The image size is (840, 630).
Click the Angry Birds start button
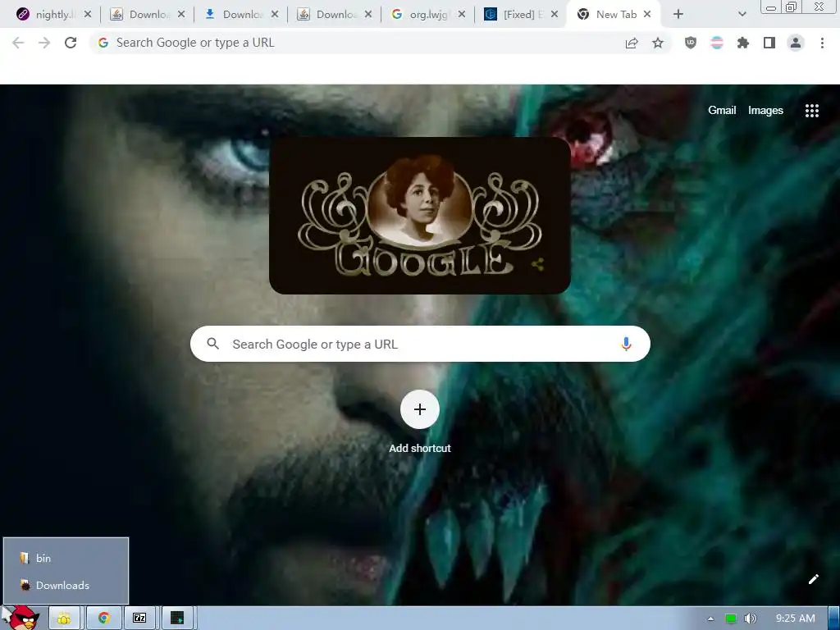point(22,619)
